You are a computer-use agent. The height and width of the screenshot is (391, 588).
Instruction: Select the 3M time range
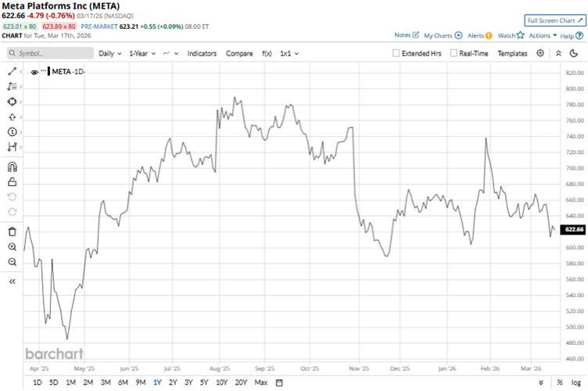click(106, 382)
